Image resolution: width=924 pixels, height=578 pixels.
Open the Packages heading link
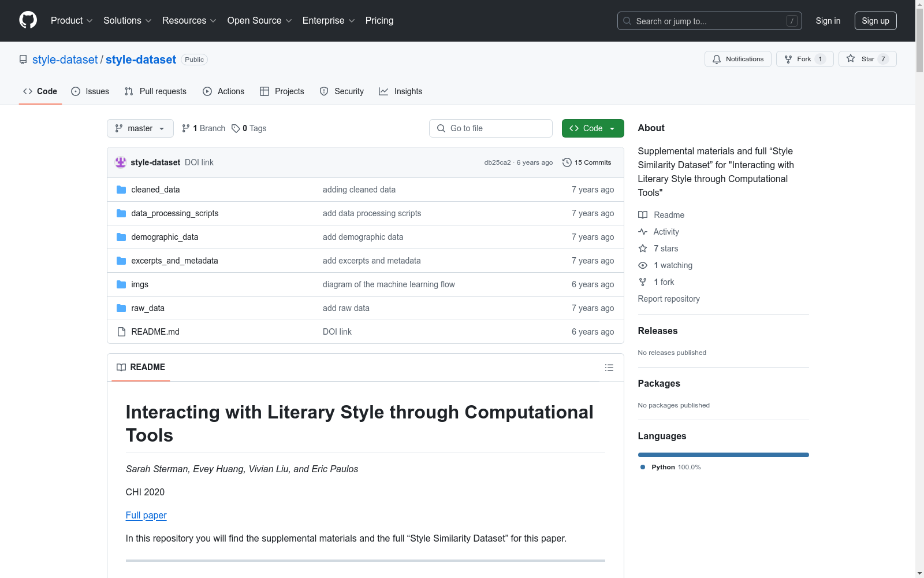pos(659,384)
